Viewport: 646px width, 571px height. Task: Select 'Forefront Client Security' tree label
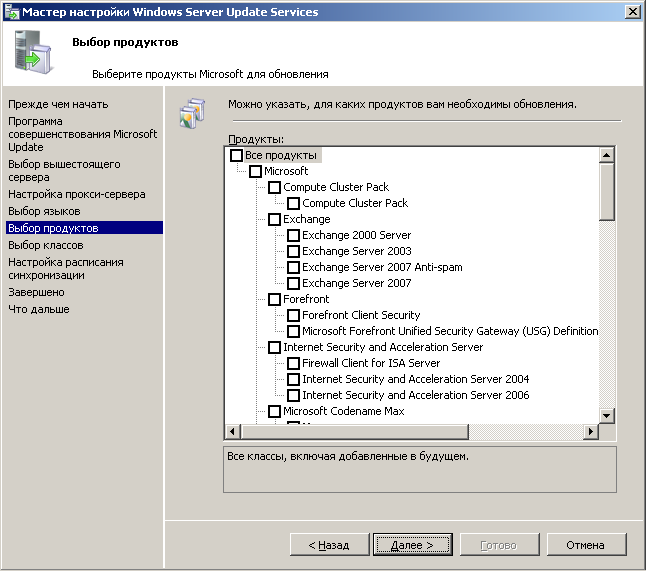(x=361, y=316)
